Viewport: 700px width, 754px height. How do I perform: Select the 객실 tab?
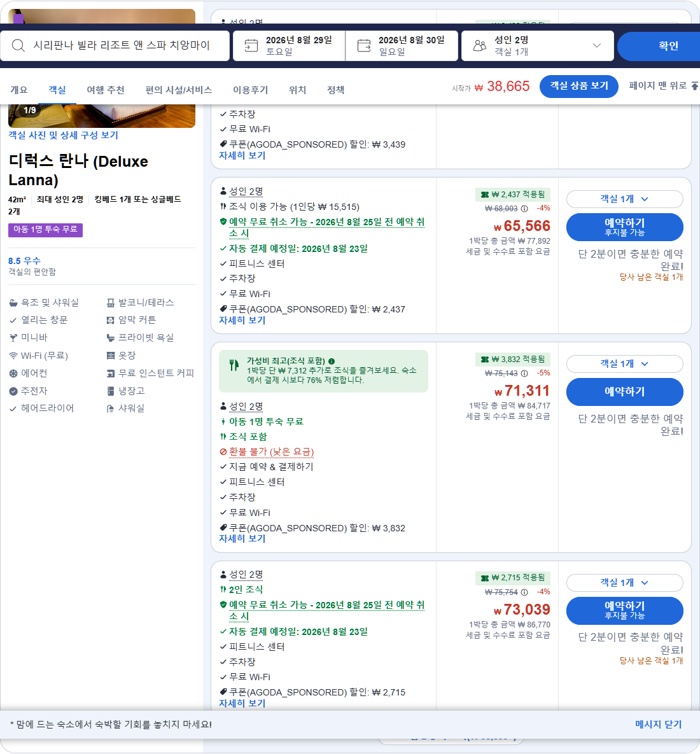pos(57,90)
